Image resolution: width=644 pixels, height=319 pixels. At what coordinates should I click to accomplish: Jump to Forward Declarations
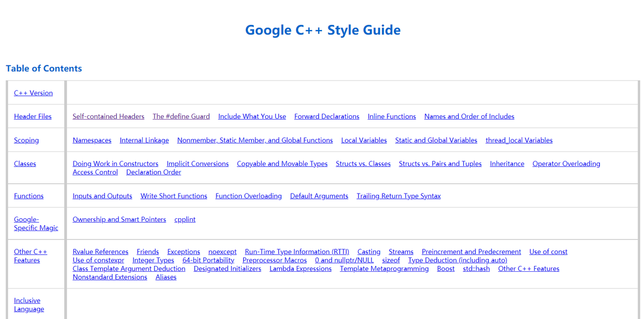click(x=327, y=116)
